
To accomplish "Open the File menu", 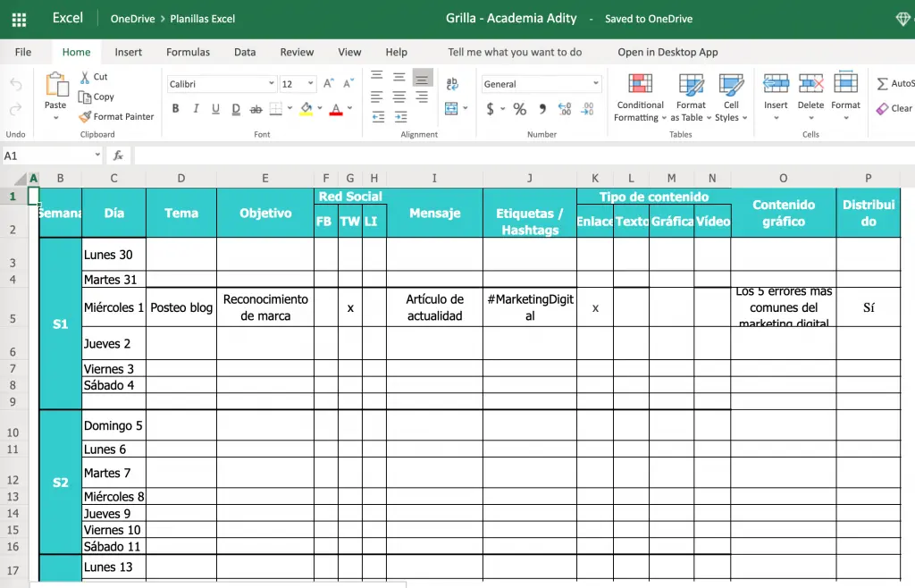I will click(23, 52).
